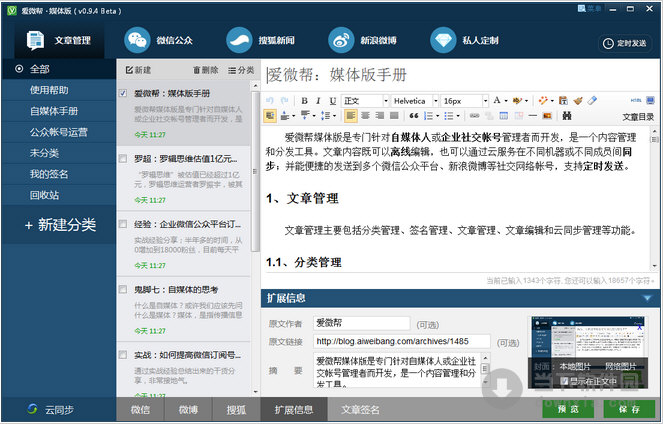Open the 文章目录 table of contents

[638, 117]
